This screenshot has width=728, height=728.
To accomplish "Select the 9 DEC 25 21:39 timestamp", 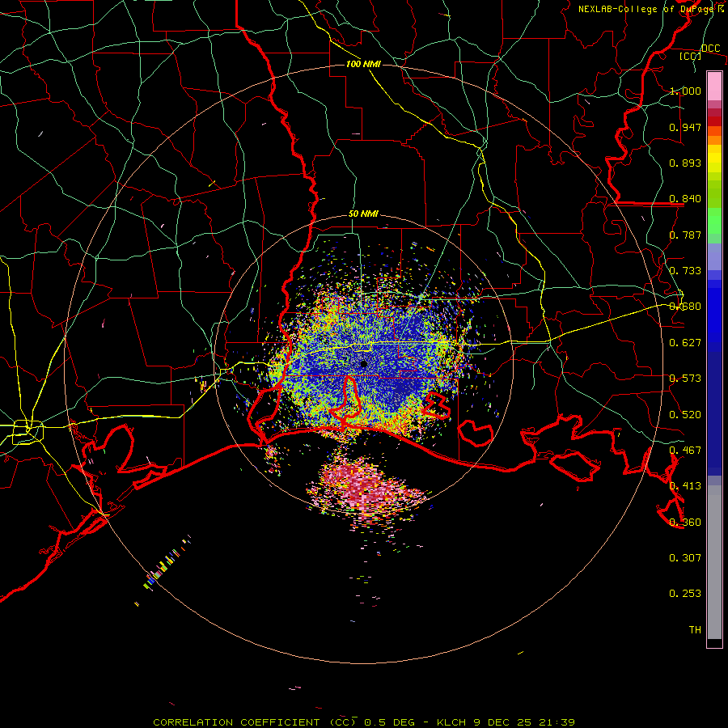I will [x=524, y=722].
